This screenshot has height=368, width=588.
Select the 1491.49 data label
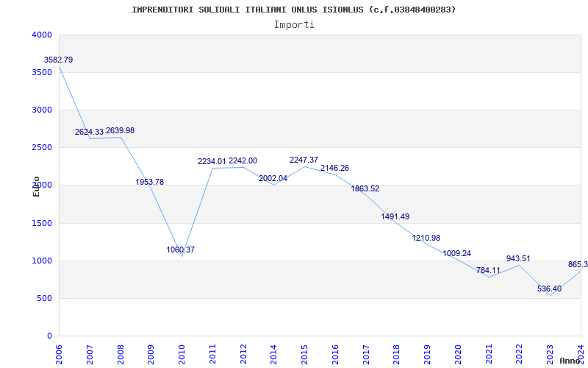coord(395,216)
